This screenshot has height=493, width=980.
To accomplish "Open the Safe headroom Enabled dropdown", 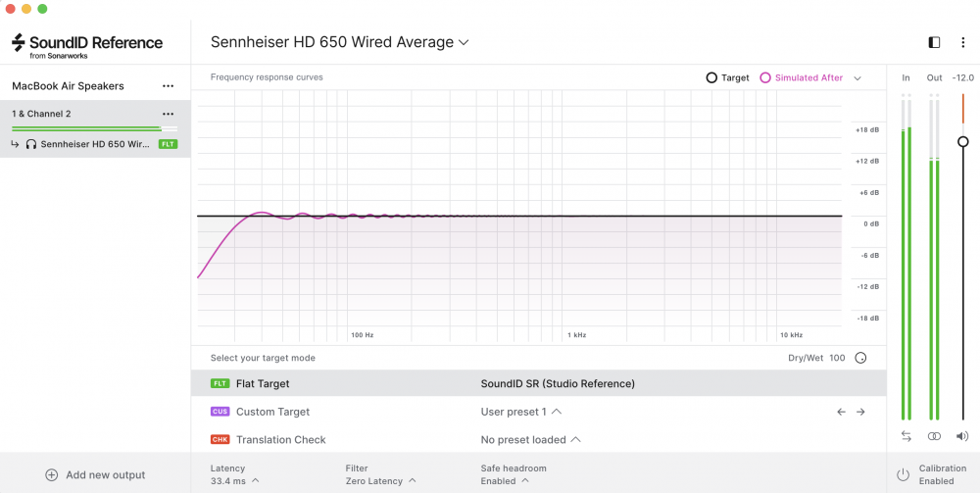I will tap(504, 481).
